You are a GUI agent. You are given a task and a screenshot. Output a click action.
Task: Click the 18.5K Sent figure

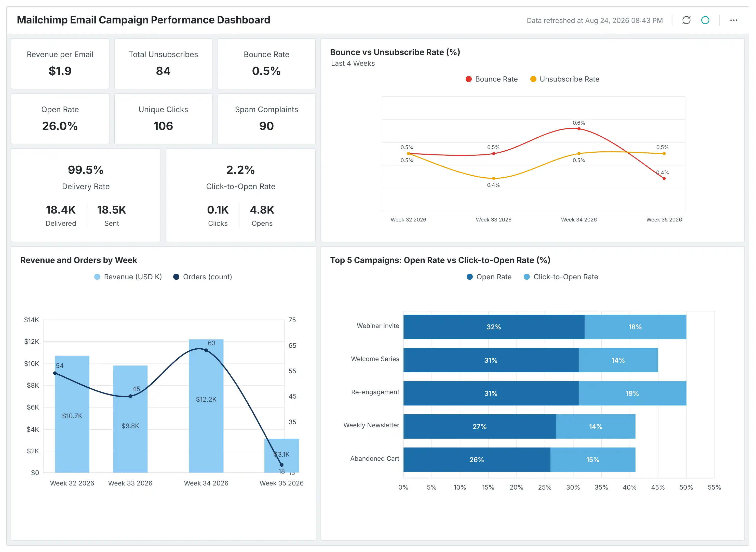(112, 210)
